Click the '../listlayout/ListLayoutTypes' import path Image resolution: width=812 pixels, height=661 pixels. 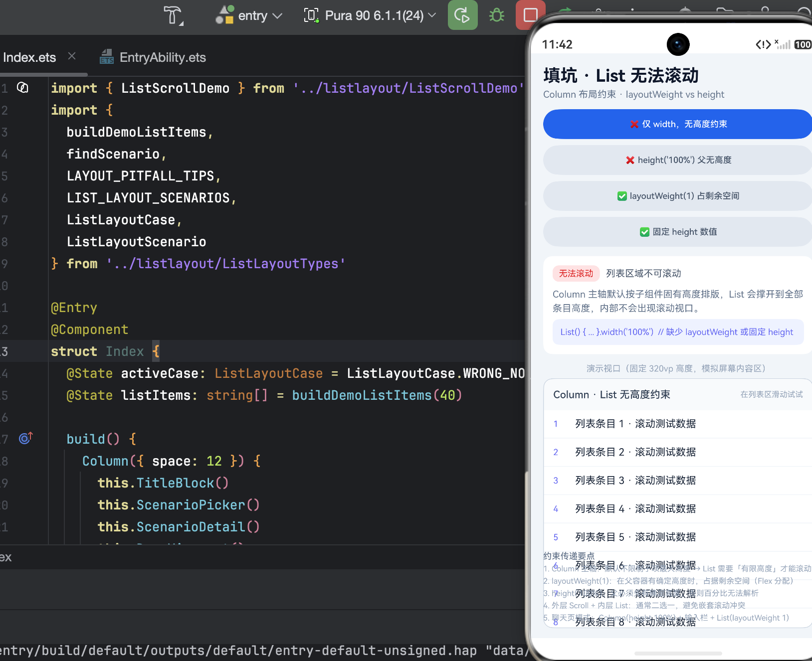click(226, 264)
